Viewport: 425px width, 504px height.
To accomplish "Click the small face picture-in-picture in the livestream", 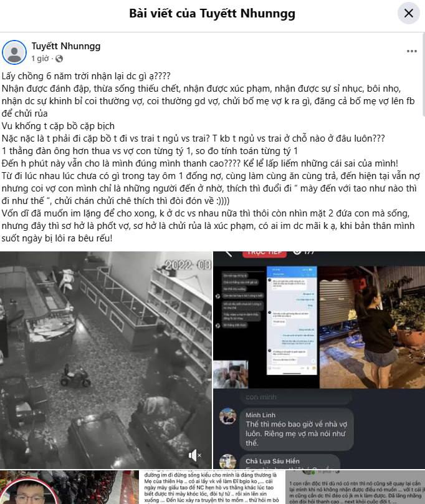I will (x=231, y=374).
